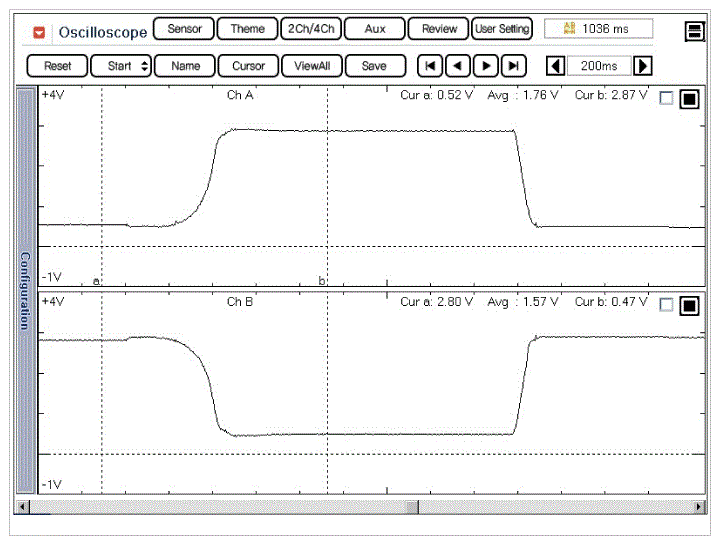Open the Start dropdown spinner

pyautogui.click(x=121, y=66)
